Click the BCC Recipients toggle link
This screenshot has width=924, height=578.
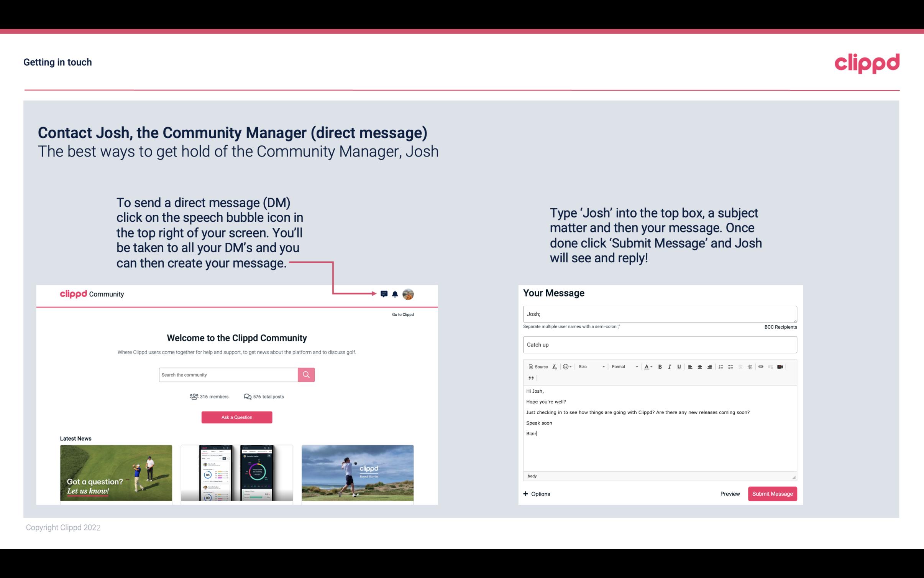click(x=780, y=327)
